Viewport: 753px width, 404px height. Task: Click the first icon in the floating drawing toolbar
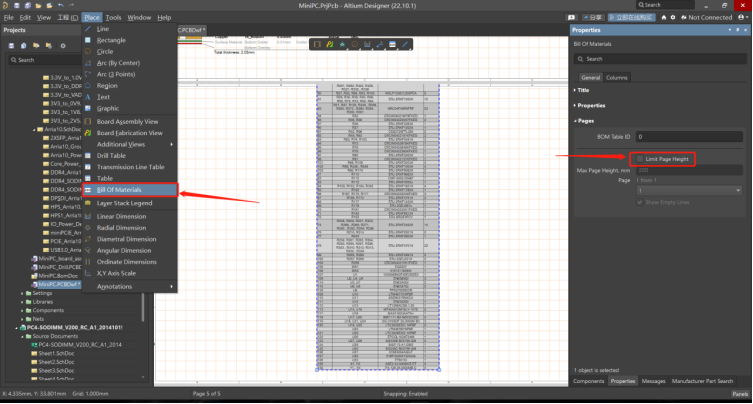click(x=316, y=43)
